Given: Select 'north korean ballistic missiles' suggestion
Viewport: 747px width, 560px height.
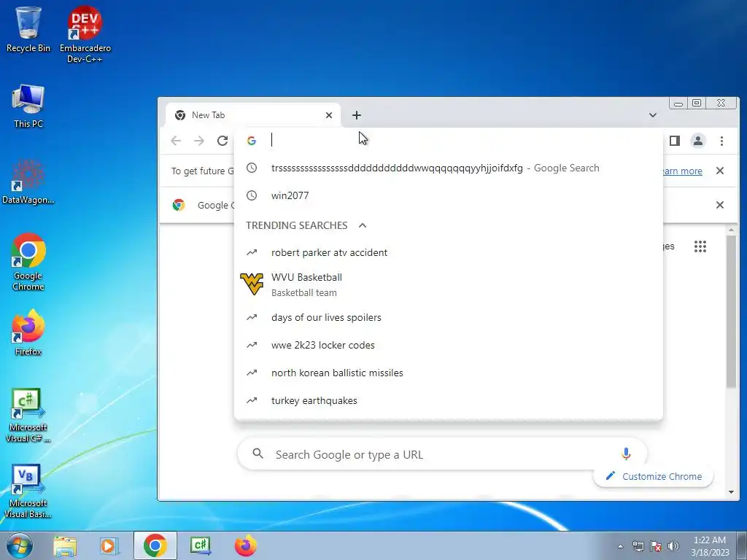Looking at the screenshot, I should [x=449, y=373].
